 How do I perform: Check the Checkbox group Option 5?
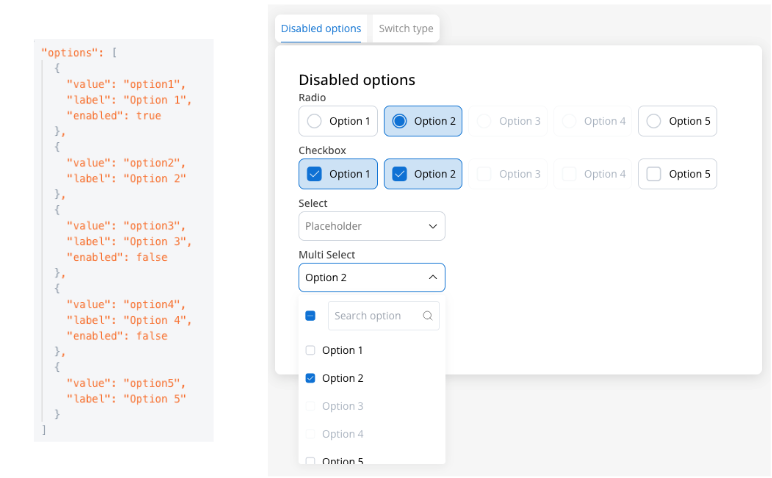pos(677,174)
